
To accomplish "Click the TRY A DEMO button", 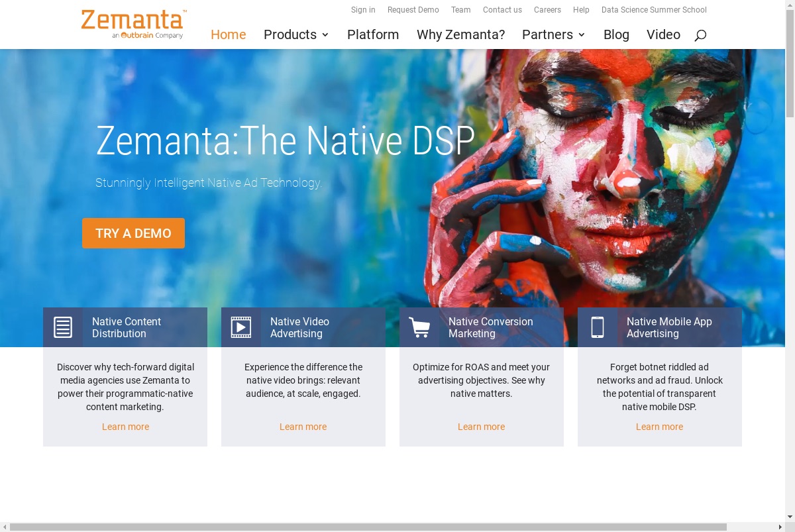I will [133, 233].
